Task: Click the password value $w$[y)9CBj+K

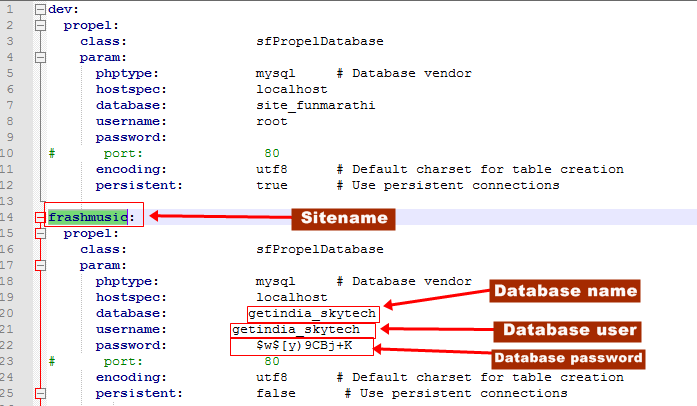Action: [304, 346]
